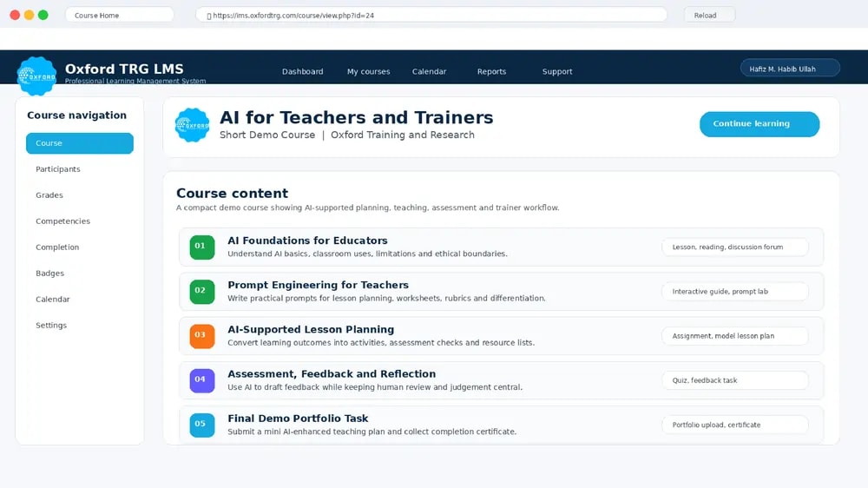Click the 'Portfolio upload, certificate' tag

click(x=735, y=425)
